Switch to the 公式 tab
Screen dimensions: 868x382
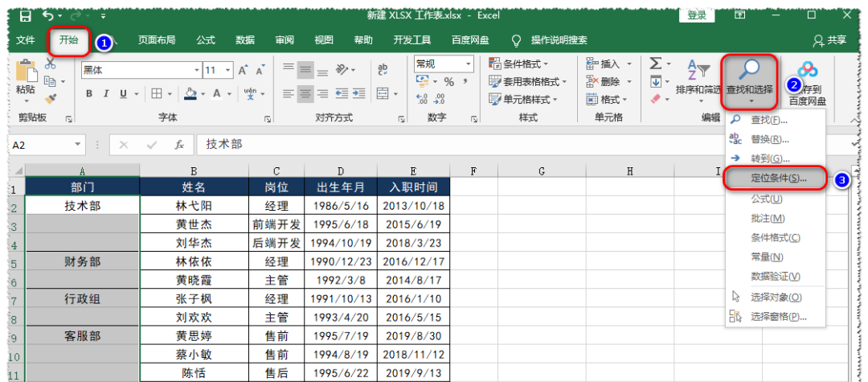206,40
